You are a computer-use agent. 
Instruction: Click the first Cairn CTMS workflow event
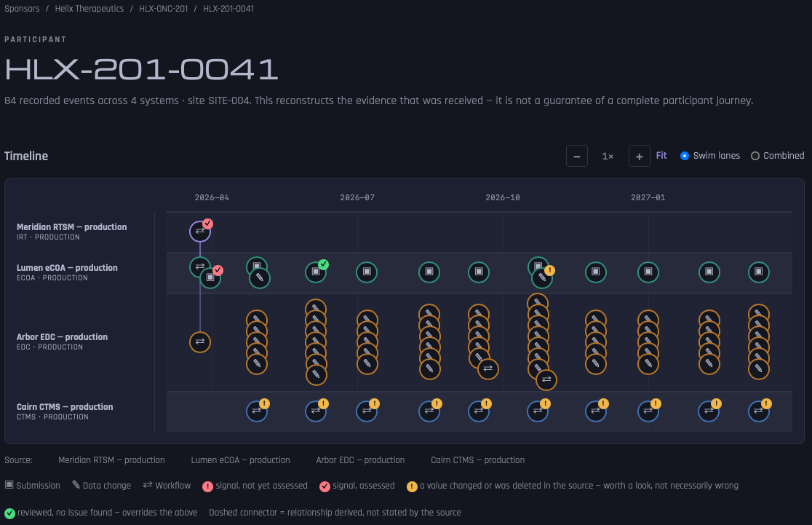pyautogui.click(x=257, y=411)
